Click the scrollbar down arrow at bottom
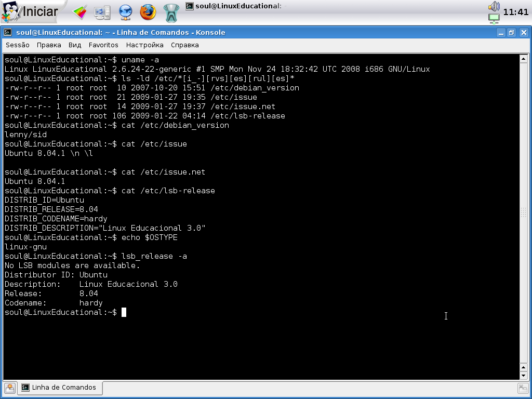Viewport: 532px width, 399px height. (x=524, y=376)
